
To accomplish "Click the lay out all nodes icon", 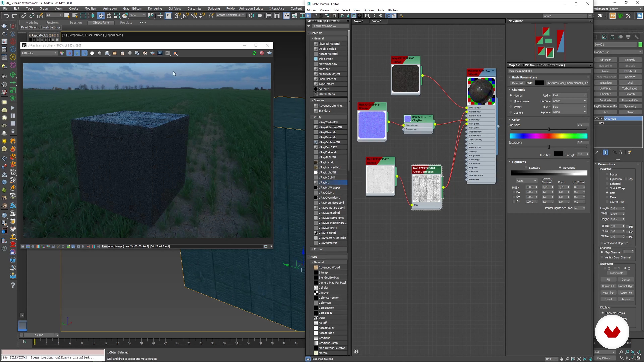I will point(374,16).
